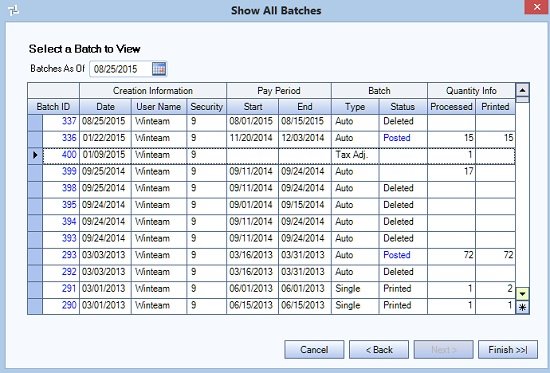Viewport: 550px width, 373px height.
Task: Click the current row arrow indicator for batch 400
Action: click(35, 155)
